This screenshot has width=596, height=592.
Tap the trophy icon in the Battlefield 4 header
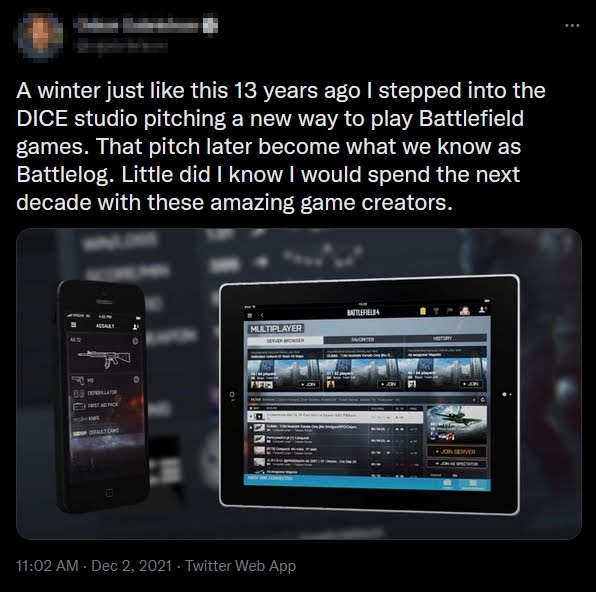[x=436, y=311]
